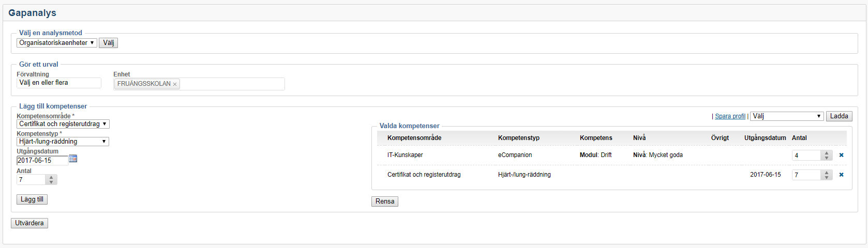Click the Valda kompetenser section title

coord(409,126)
